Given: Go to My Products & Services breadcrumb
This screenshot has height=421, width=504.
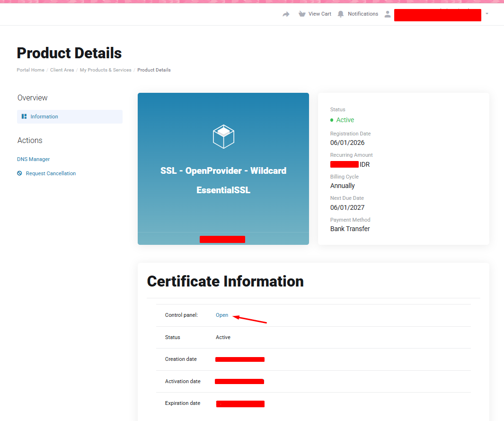Looking at the screenshot, I should point(106,70).
